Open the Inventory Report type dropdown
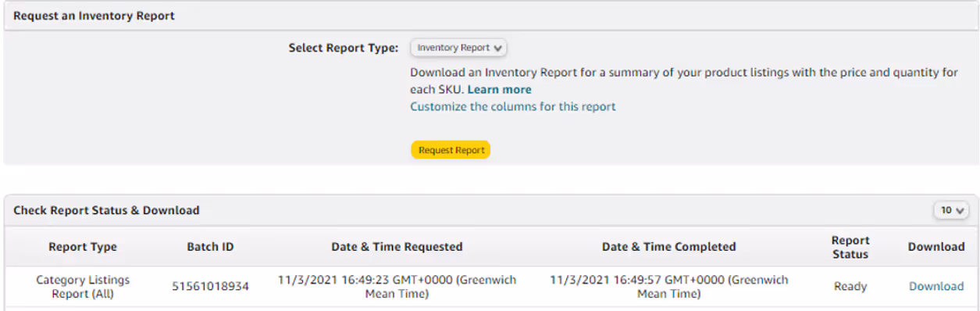 pyautogui.click(x=458, y=48)
